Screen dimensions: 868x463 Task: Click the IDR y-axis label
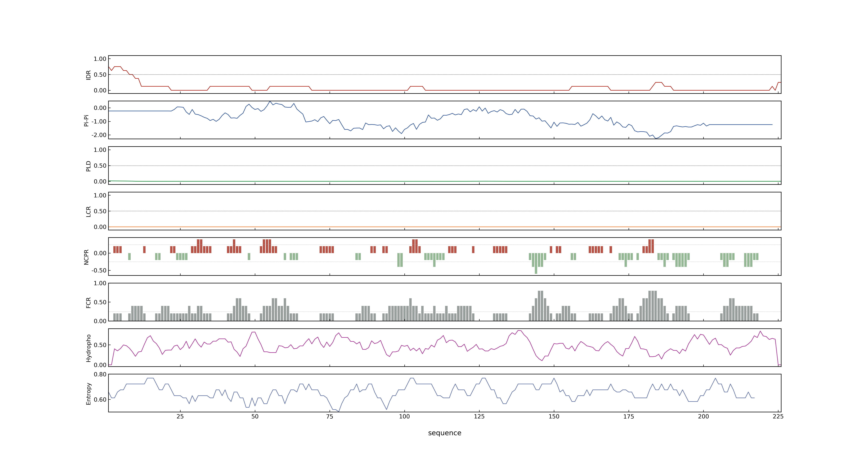tap(88, 75)
